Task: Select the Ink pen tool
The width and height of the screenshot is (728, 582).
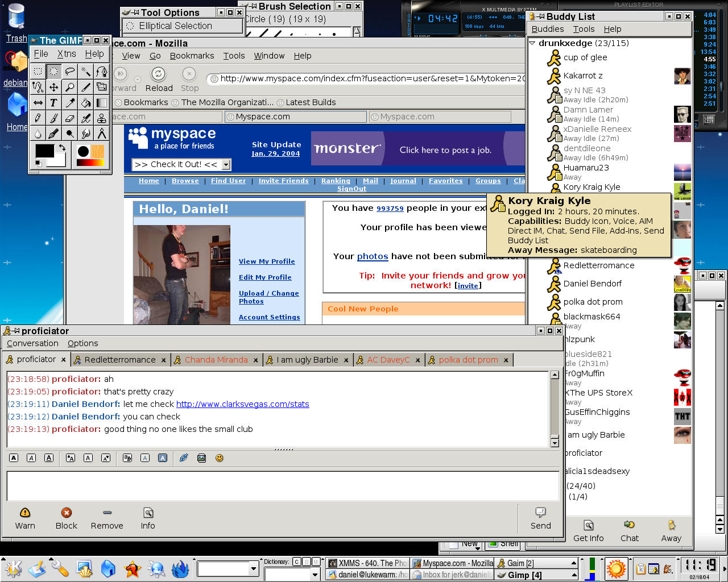Action: pos(53,134)
